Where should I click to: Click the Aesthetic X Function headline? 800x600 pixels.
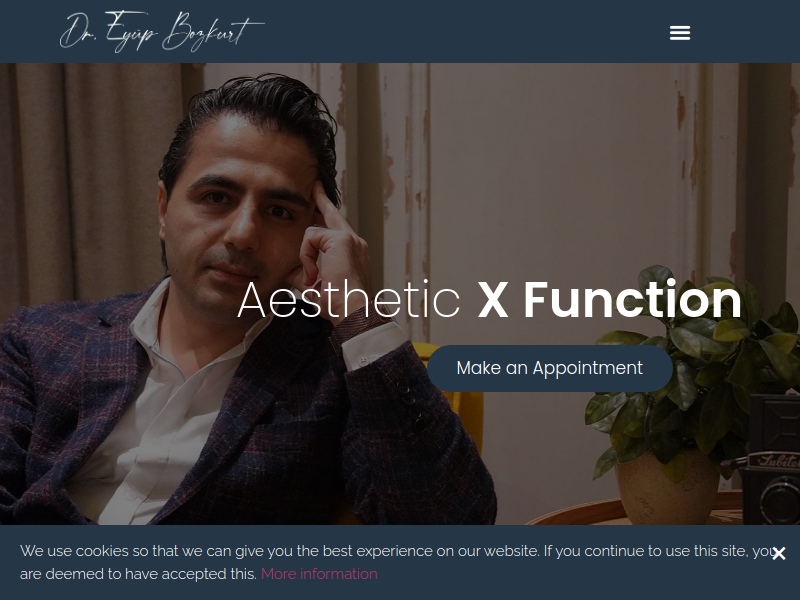pyautogui.click(x=489, y=300)
